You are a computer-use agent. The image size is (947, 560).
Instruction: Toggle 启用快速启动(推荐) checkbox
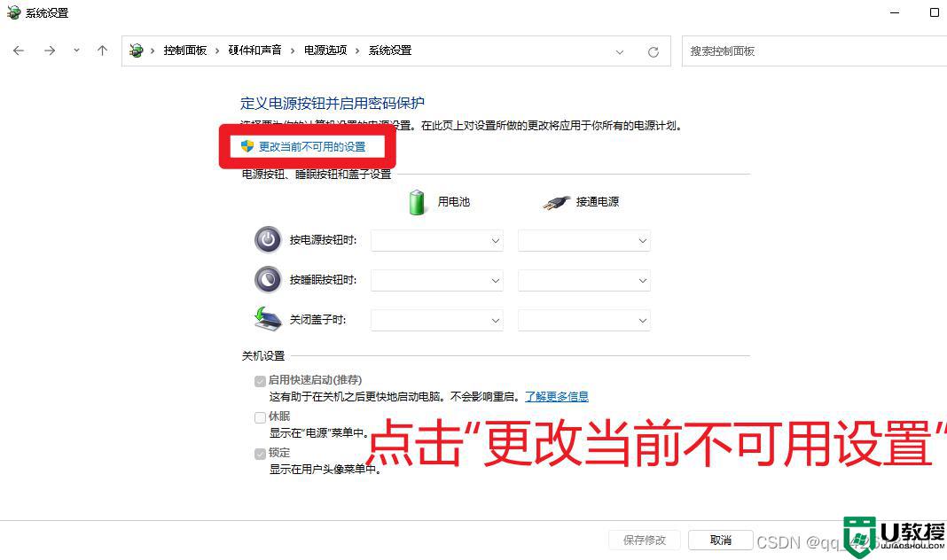tap(261, 381)
